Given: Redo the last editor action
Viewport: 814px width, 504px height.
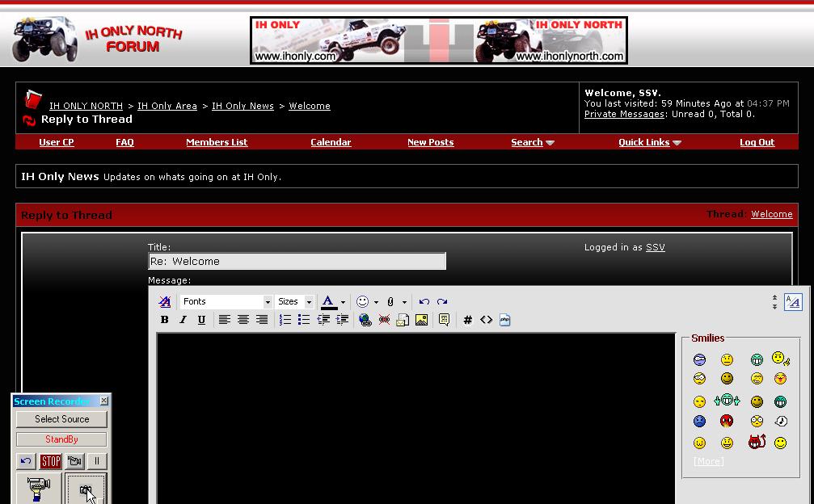Looking at the screenshot, I should (x=442, y=302).
